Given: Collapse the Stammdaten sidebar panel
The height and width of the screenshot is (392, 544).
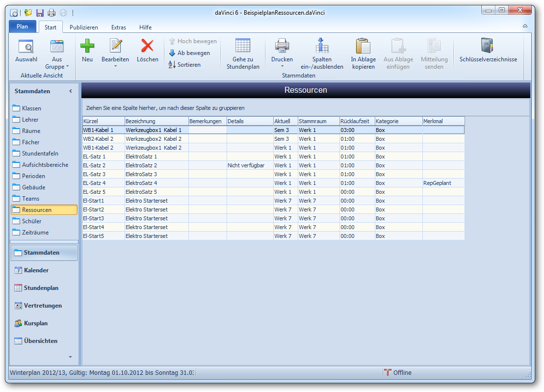Looking at the screenshot, I should click(70, 91).
